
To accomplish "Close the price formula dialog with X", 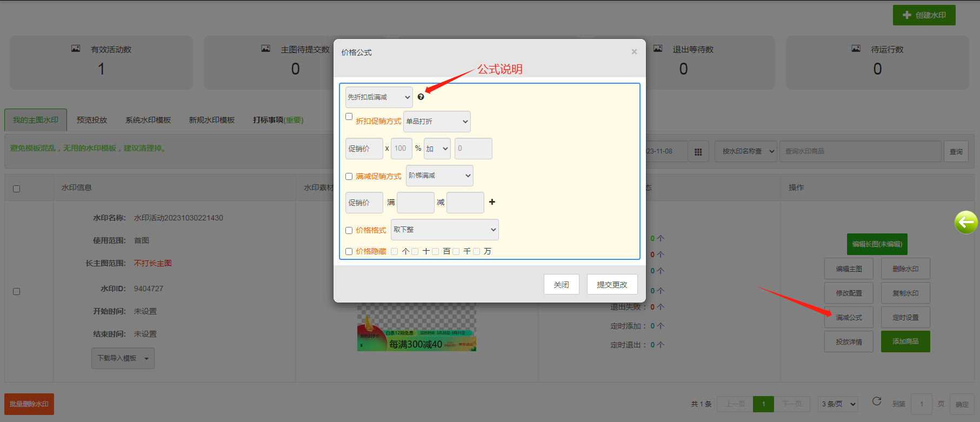I will click(x=634, y=52).
